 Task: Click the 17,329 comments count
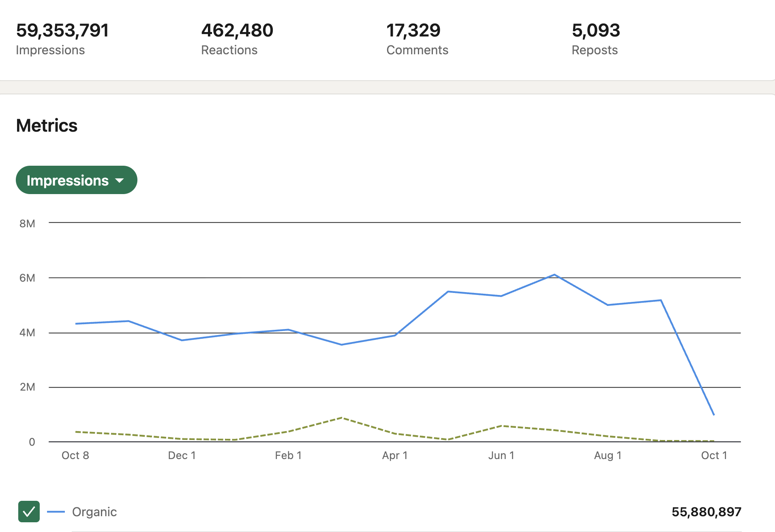413,30
